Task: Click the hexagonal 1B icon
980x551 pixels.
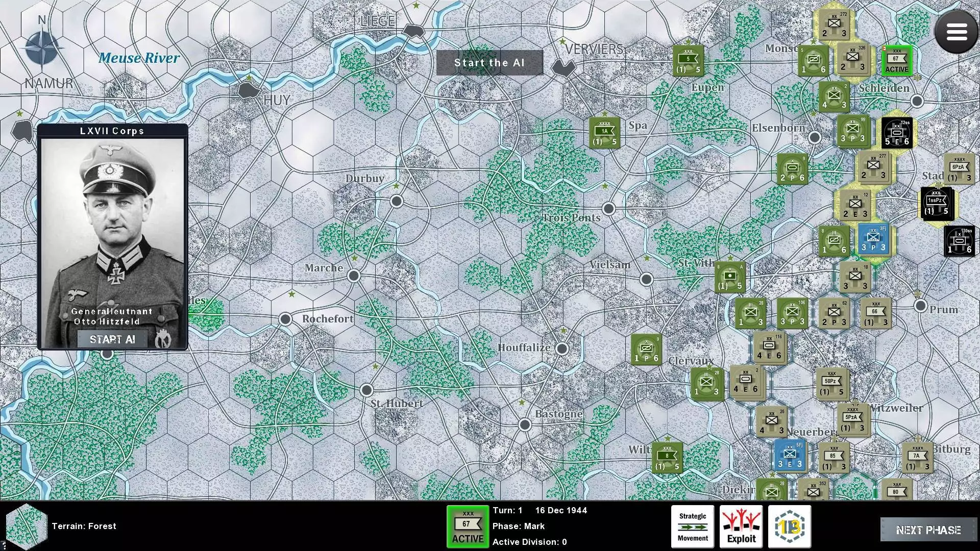Action: coord(789,527)
